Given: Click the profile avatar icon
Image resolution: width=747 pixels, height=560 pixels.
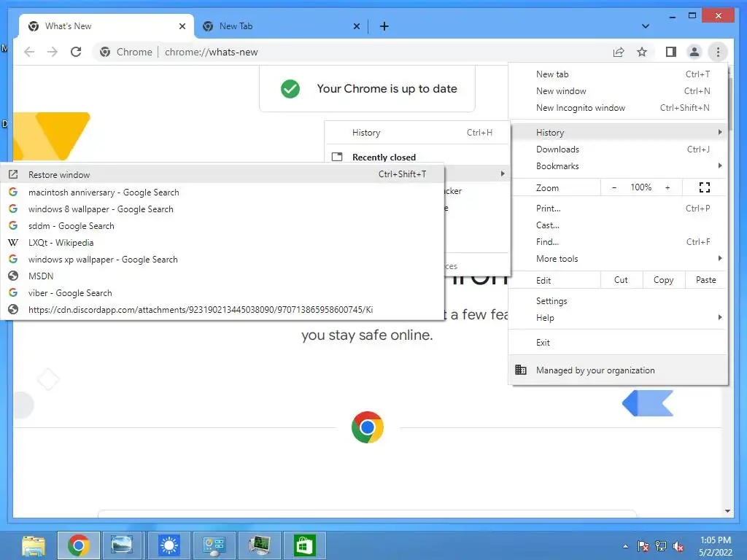Looking at the screenshot, I should [x=694, y=52].
